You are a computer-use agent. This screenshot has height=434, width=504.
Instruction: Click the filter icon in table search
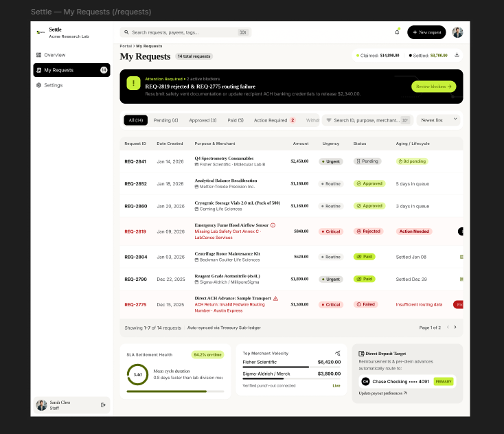328,120
